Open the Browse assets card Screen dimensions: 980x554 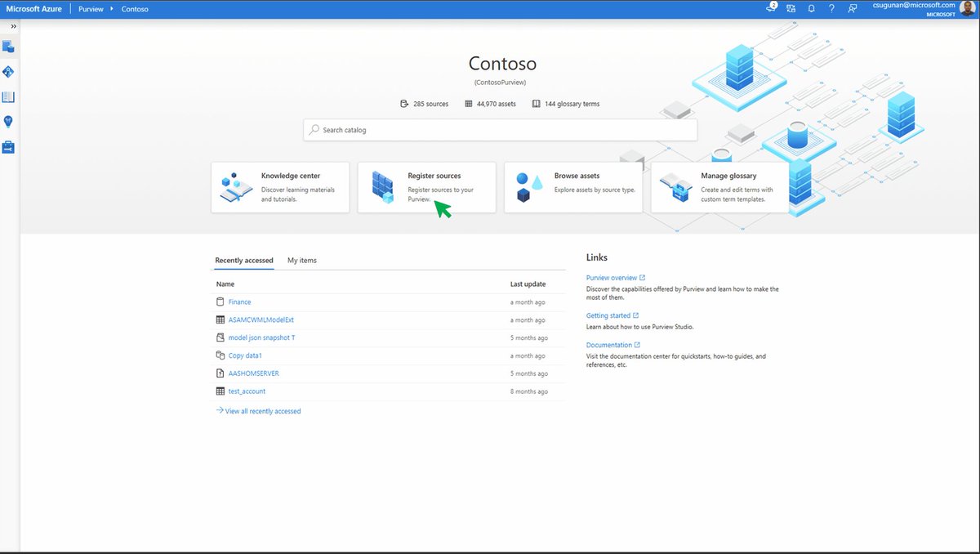click(x=573, y=187)
